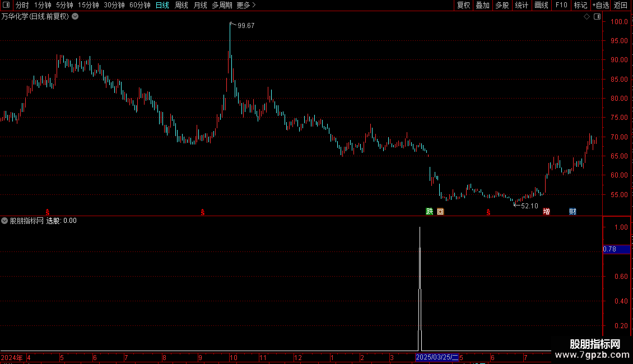
Task: Click 返回 to go back
Action: 621,5
